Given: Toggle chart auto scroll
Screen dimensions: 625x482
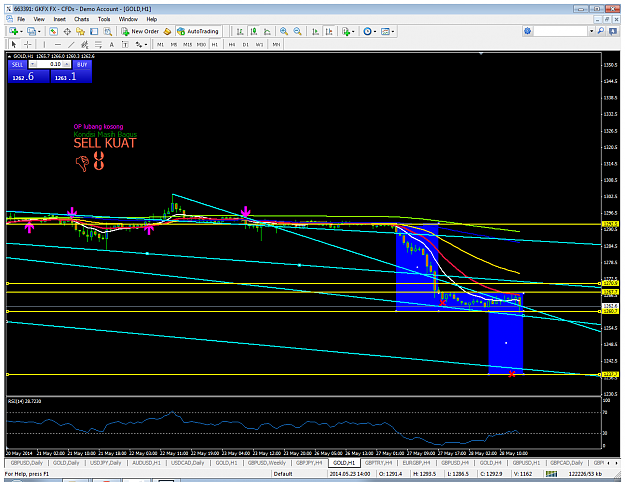Looking at the screenshot, I should click(x=315, y=31).
